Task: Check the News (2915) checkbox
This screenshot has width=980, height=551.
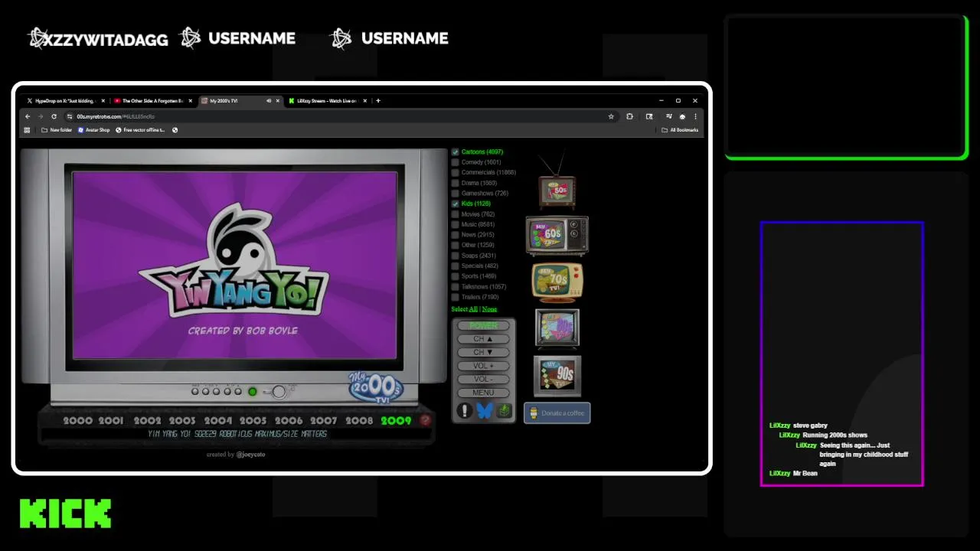Action: [455, 235]
